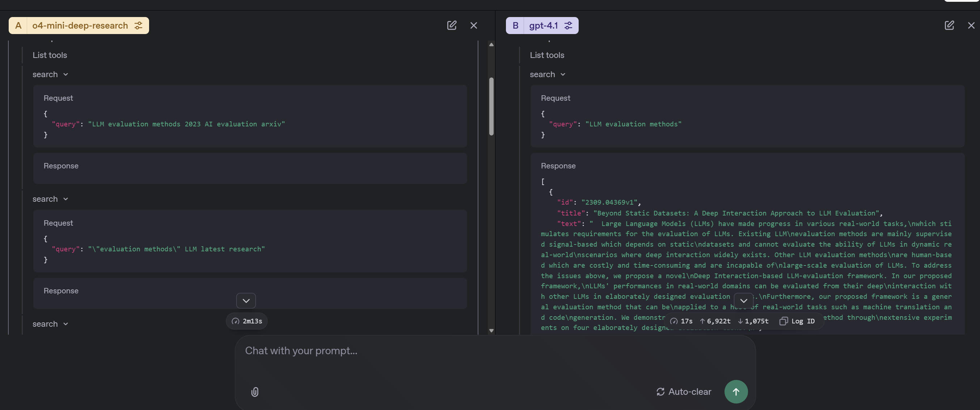Click edit icon in panel A header

coord(452,25)
